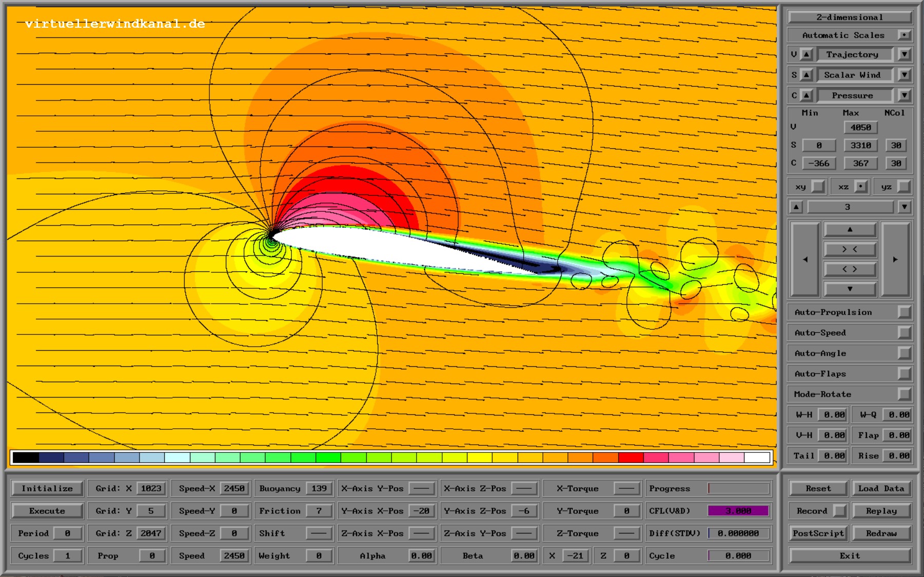Click red swatch in color scale bar
The width and height of the screenshot is (924, 577).
pyautogui.click(x=631, y=457)
